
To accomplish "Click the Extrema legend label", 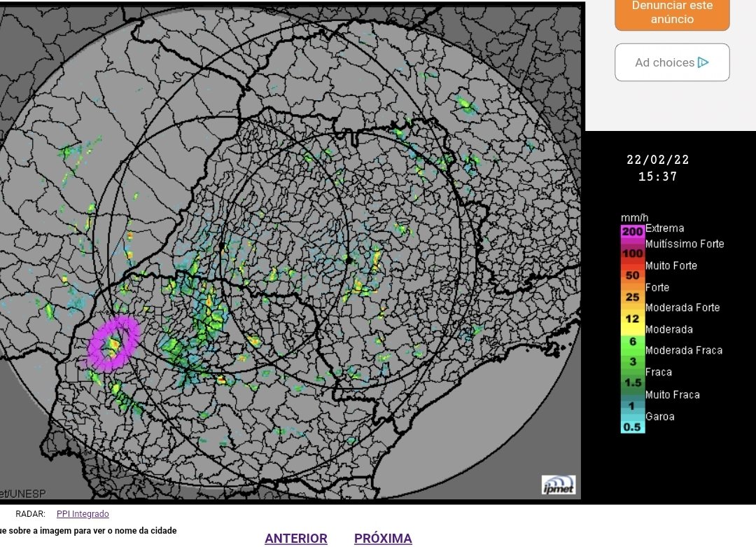I will pyautogui.click(x=664, y=228).
